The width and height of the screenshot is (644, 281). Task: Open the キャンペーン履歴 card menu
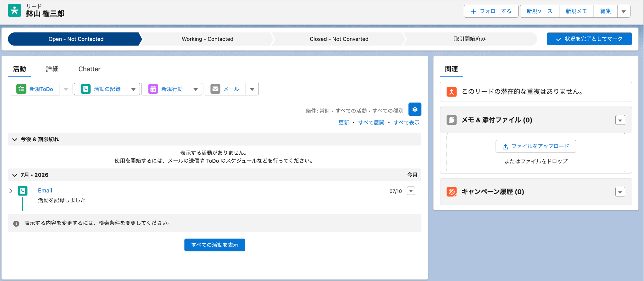[620, 192]
